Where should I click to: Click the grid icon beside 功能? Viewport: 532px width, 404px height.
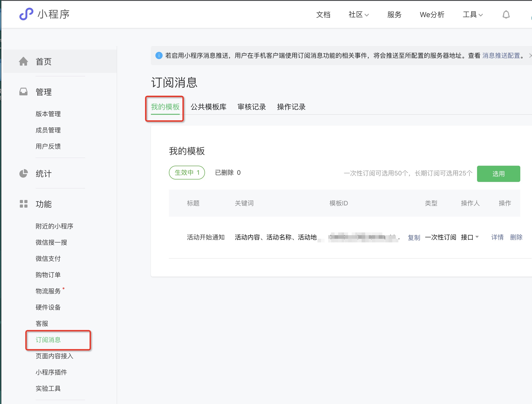pos(23,204)
